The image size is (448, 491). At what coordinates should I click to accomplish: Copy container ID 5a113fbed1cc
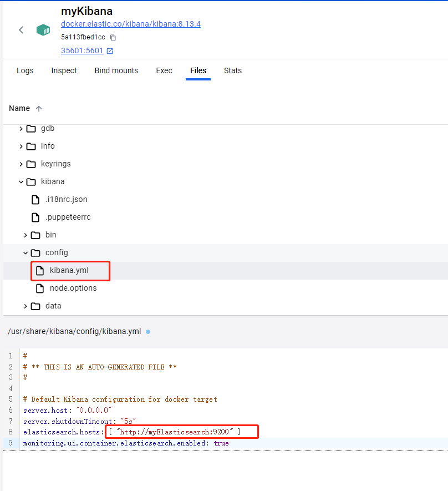(x=113, y=38)
